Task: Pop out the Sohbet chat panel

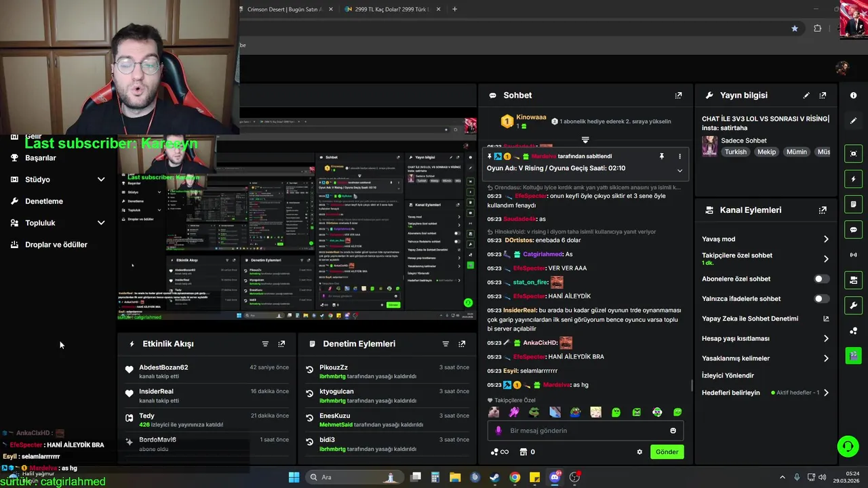Action: (678, 96)
